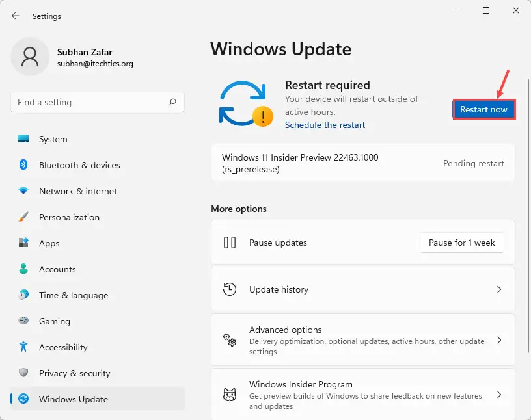Open Personalization settings
The height and width of the screenshot is (420, 531).
pyautogui.click(x=98, y=217)
